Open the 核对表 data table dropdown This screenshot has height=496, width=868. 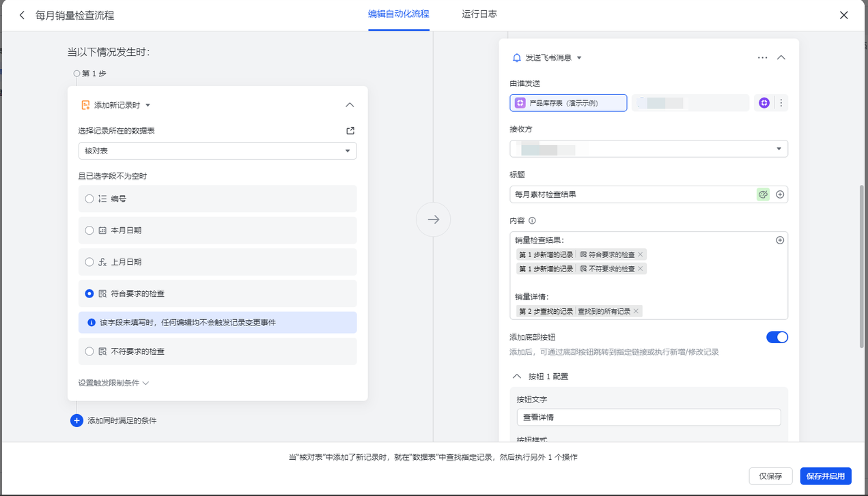coord(217,151)
